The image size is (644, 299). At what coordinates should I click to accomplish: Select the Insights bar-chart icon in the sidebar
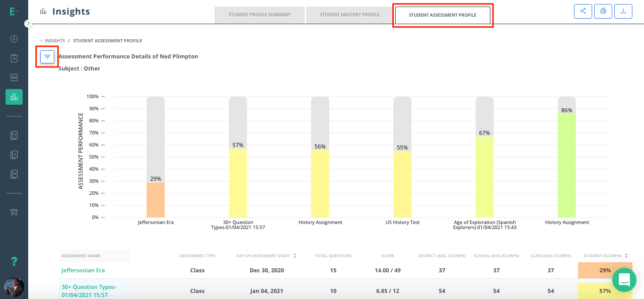pyautogui.click(x=14, y=97)
